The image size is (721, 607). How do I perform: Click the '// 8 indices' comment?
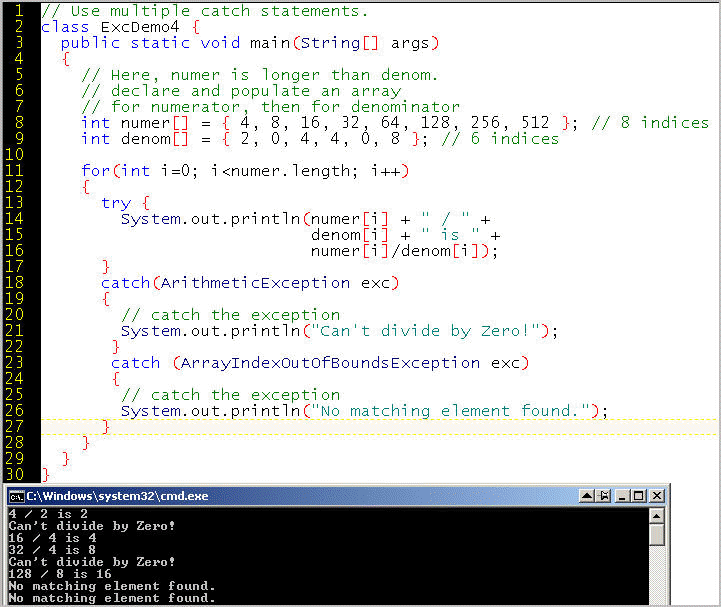650,123
